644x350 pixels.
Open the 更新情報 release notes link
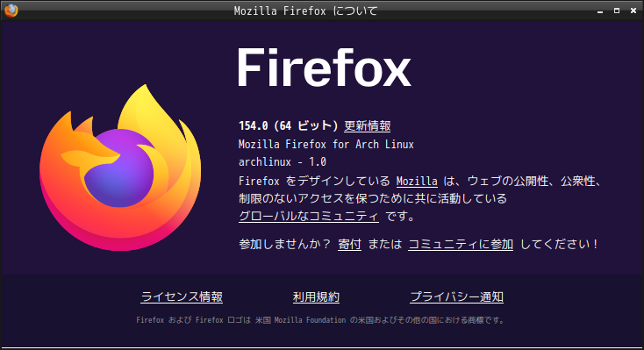pos(367,125)
